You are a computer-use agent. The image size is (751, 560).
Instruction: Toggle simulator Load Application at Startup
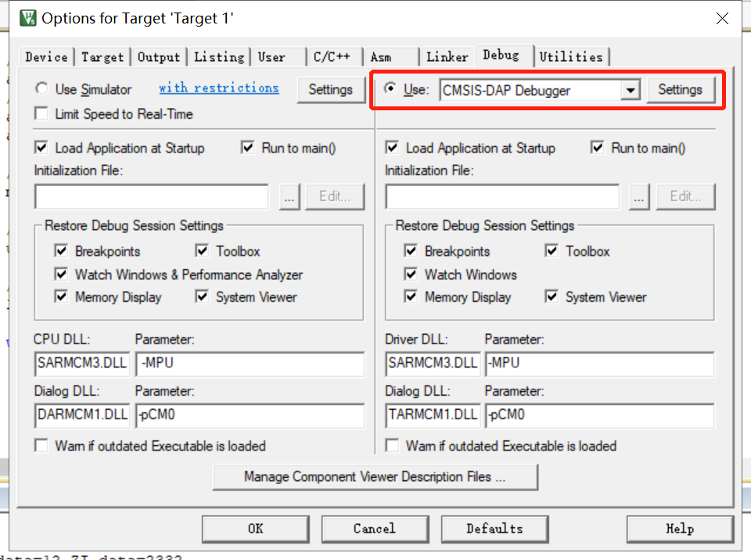tap(41, 148)
